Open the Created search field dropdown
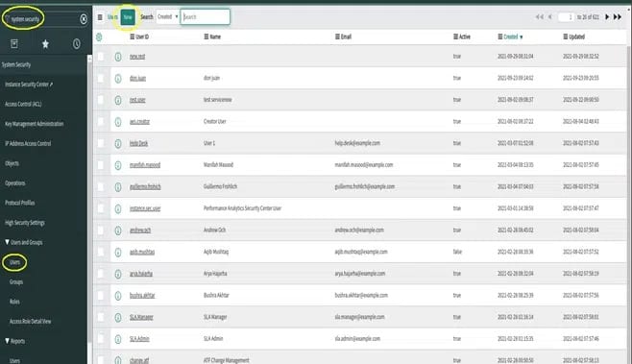This screenshot has height=364, width=632. 168,16
